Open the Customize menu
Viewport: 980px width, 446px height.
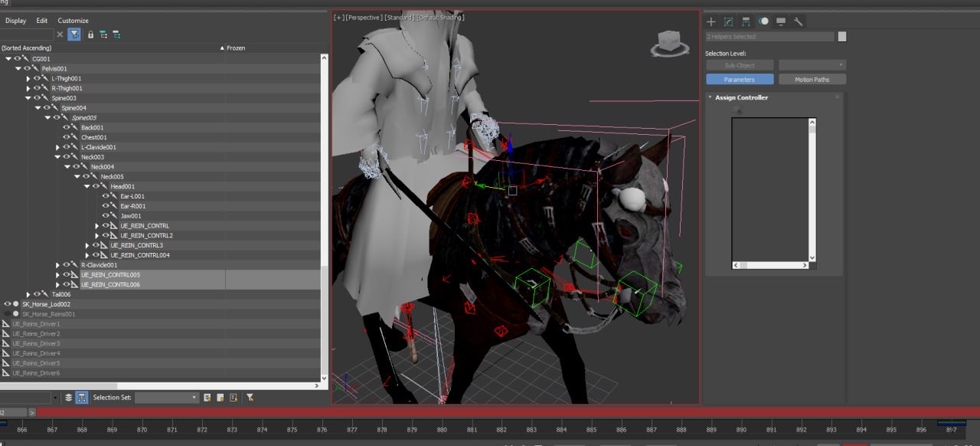[73, 21]
